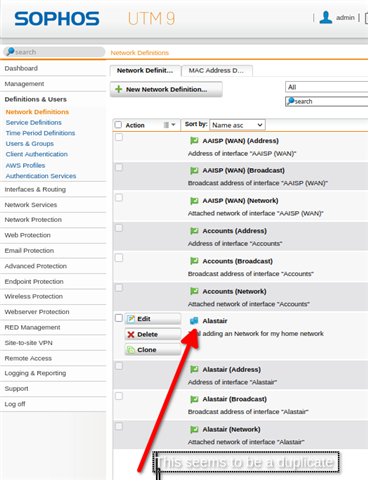Select checkbox for Accounts (Network)

pyautogui.click(x=119, y=288)
